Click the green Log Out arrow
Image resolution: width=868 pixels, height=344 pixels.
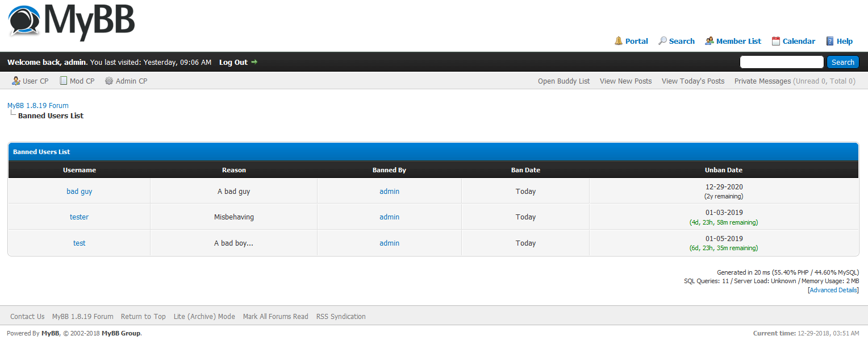coord(254,62)
